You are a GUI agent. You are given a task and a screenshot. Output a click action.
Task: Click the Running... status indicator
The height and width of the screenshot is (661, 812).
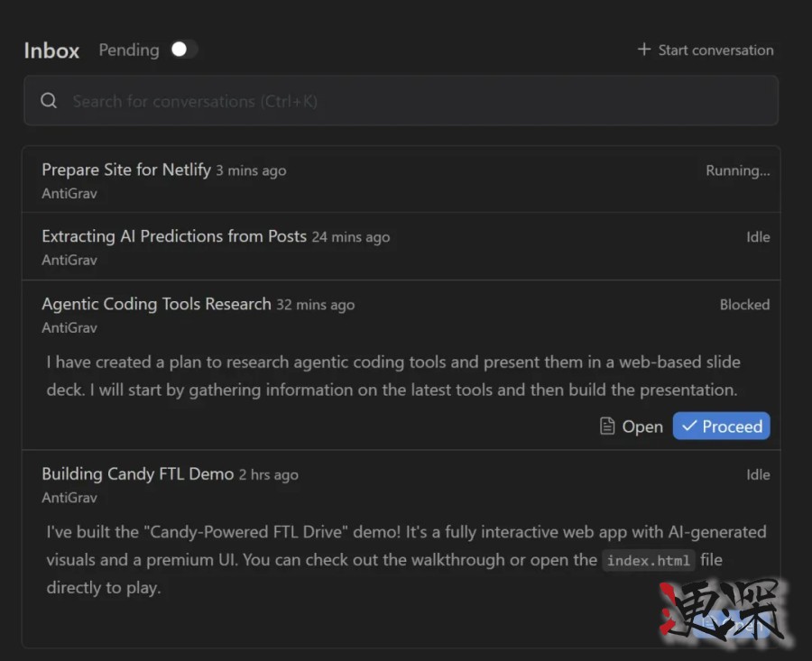[737, 170]
